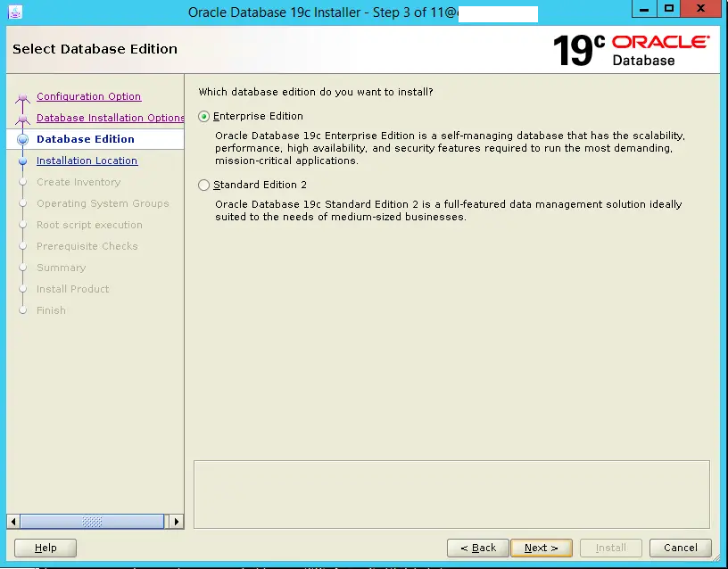Screen dimensions: 728x569
Task: Click the Database Edition current step marker
Action: (x=23, y=140)
